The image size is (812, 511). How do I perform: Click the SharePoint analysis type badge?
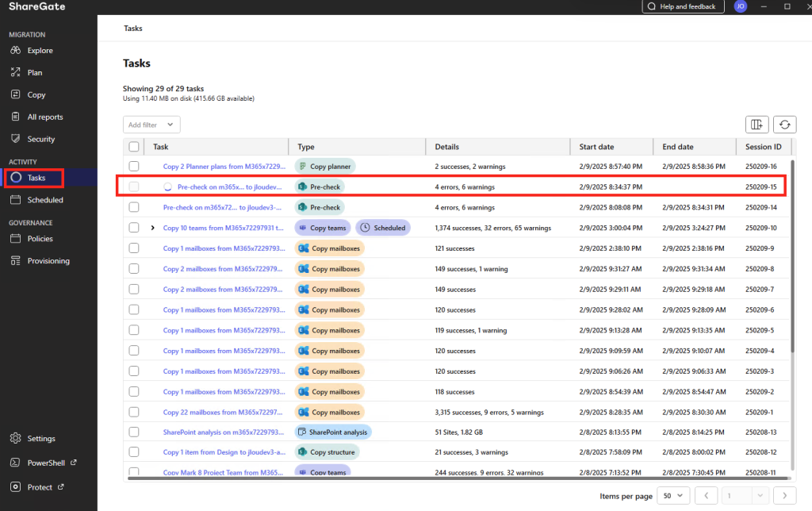333,432
